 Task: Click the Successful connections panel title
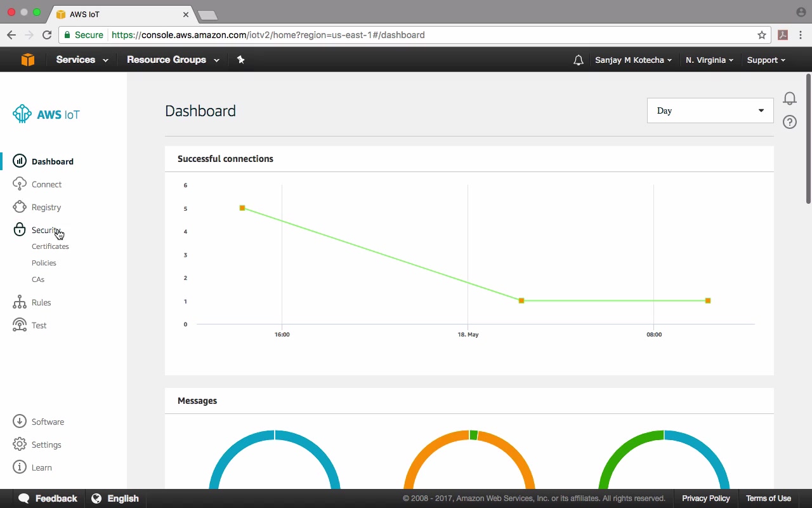point(225,159)
